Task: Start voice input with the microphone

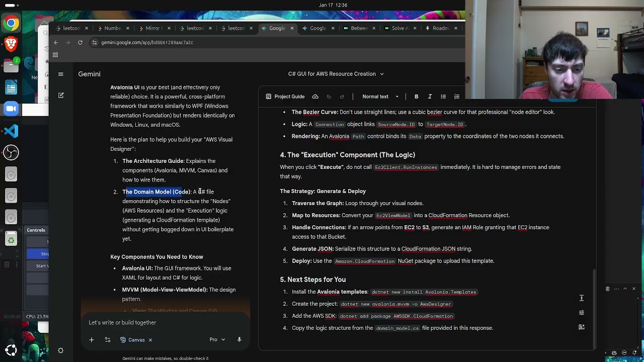Action: (239, 340)
